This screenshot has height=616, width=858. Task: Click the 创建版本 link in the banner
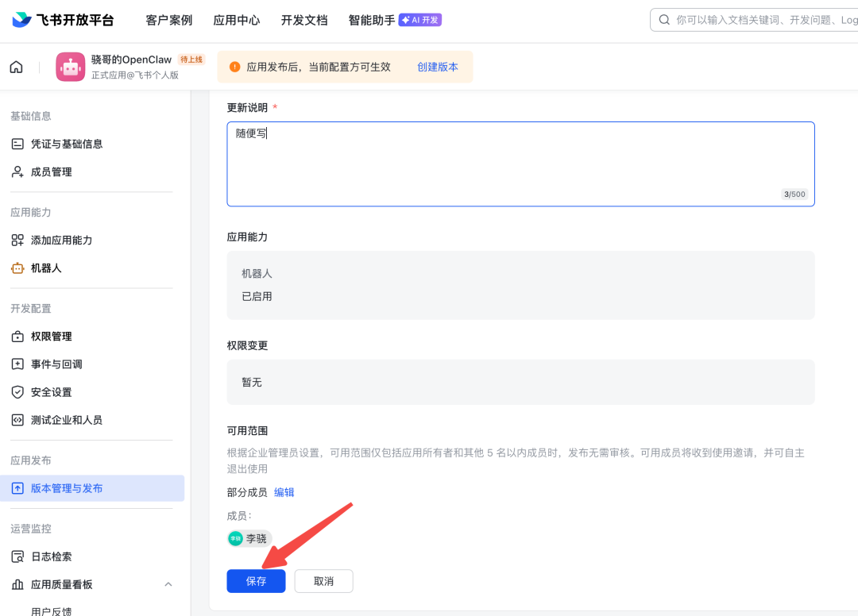437,67
